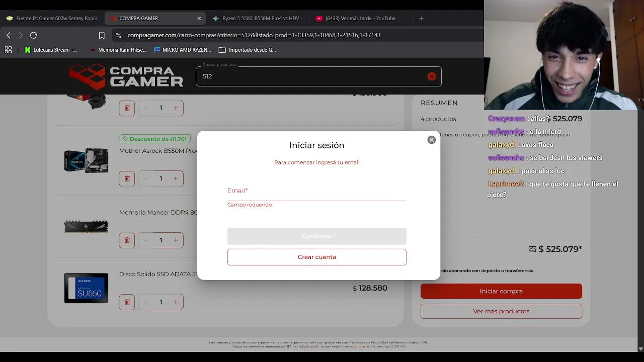Decrease quantity of Mother Asrock B550M
Viewport: 644px width, 362px height.
click(146, 178)
